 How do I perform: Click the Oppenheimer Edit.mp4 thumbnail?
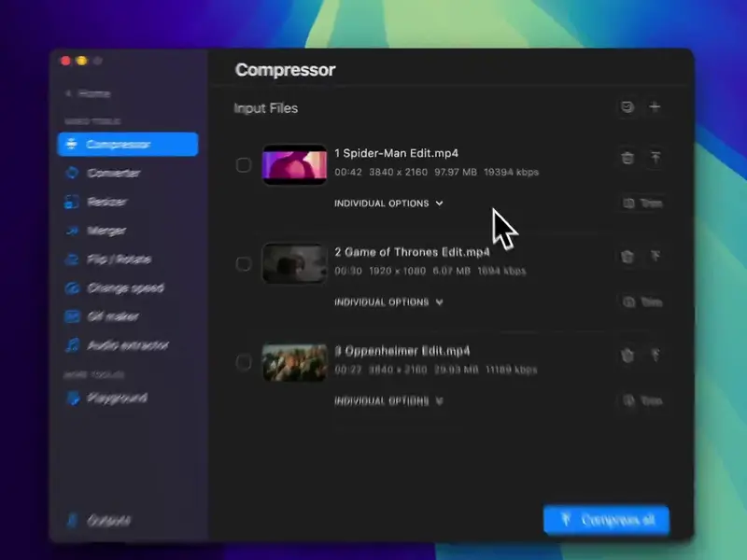coord(295,362)
